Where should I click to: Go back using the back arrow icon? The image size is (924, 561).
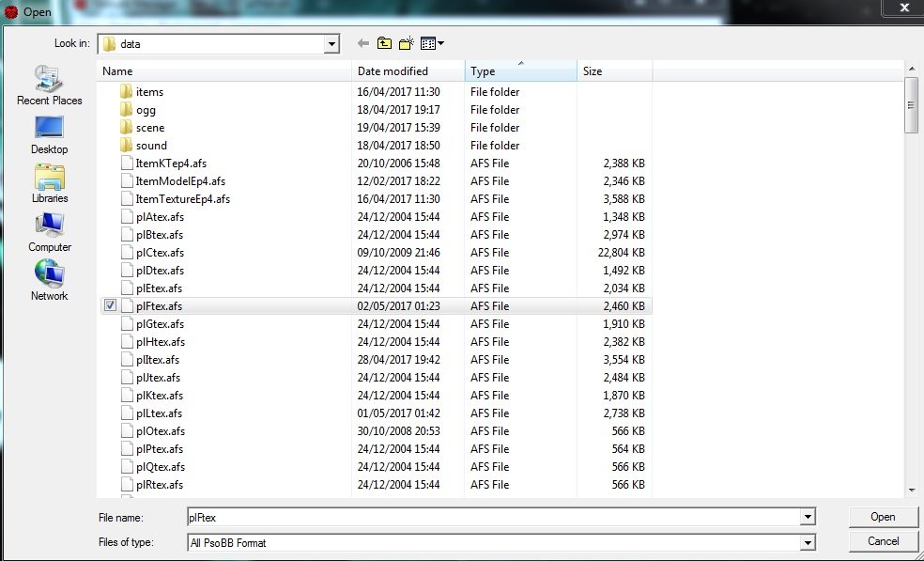pos(363,43)
